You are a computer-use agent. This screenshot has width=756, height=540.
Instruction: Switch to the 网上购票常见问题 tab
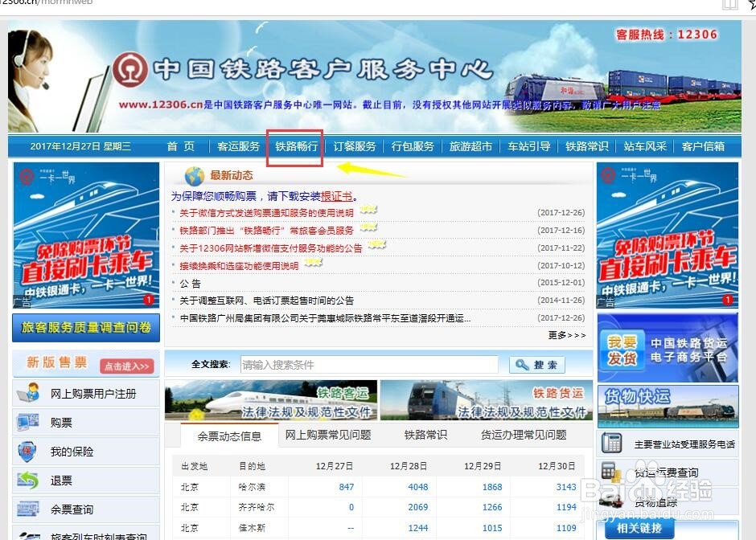click(328, 435)
